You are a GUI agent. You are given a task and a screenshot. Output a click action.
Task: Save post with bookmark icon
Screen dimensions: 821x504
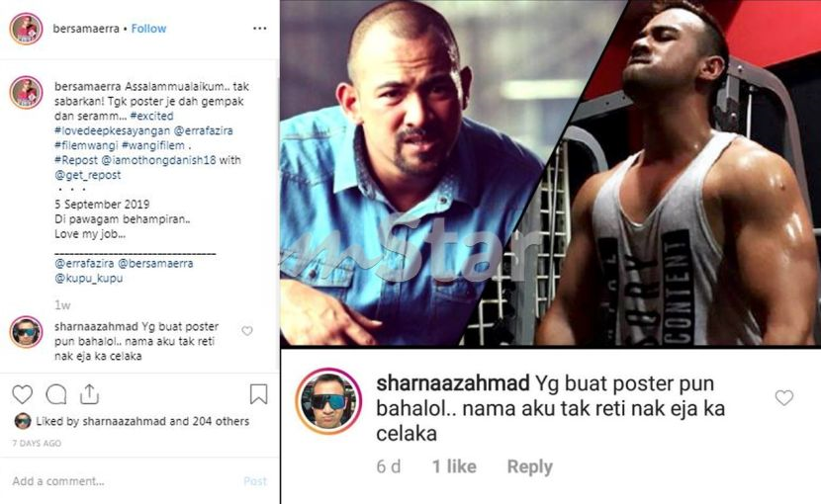click(258, 394)
